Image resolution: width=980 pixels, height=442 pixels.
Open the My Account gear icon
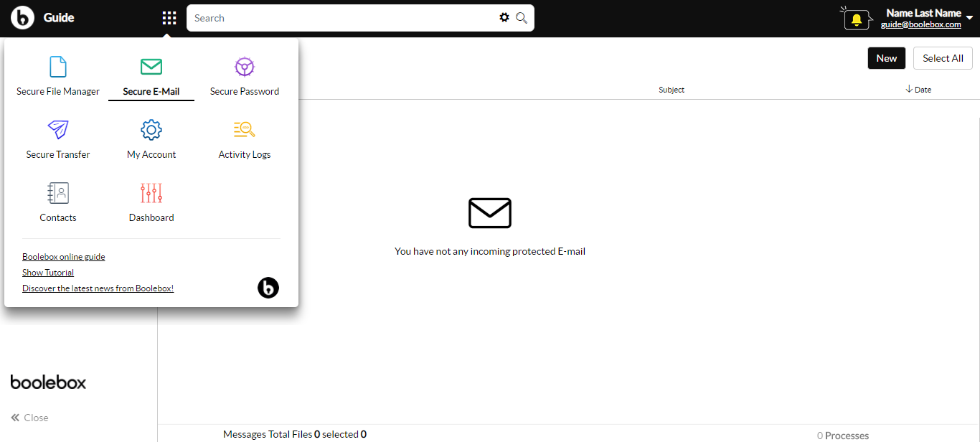click(x=151, y=130)
